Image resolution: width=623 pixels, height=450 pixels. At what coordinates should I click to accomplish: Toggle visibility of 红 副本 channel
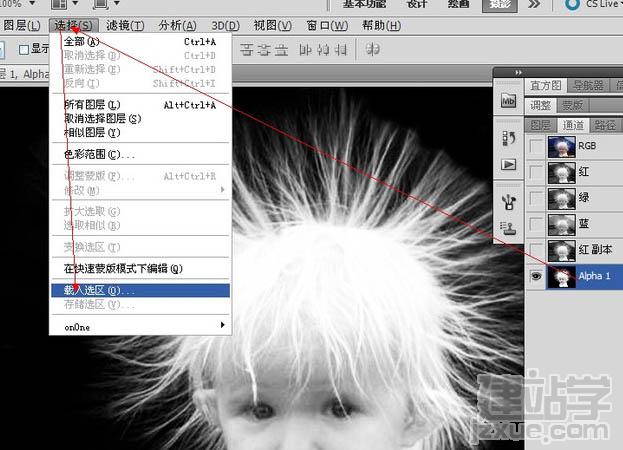pyautogui.click(x=536, y=250)
